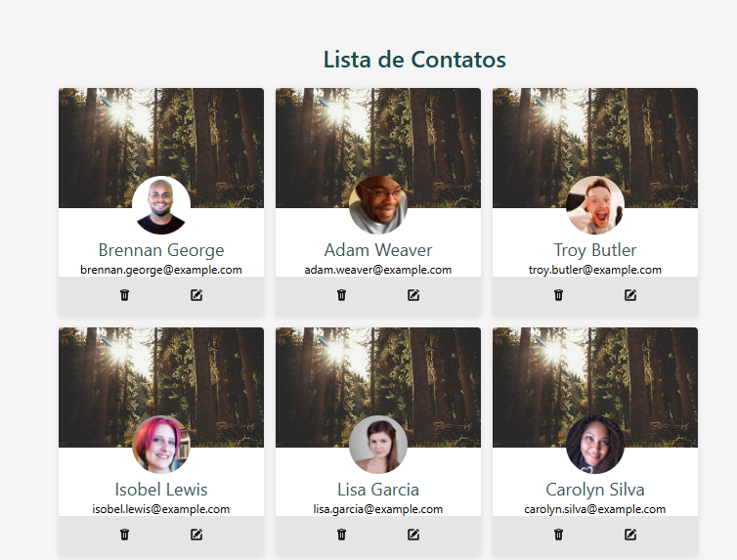Image resolution: width=737 pixels, height=560 pixels.
Task: Click the edit icon for Isobel Lewis
Action: point(196,535)
